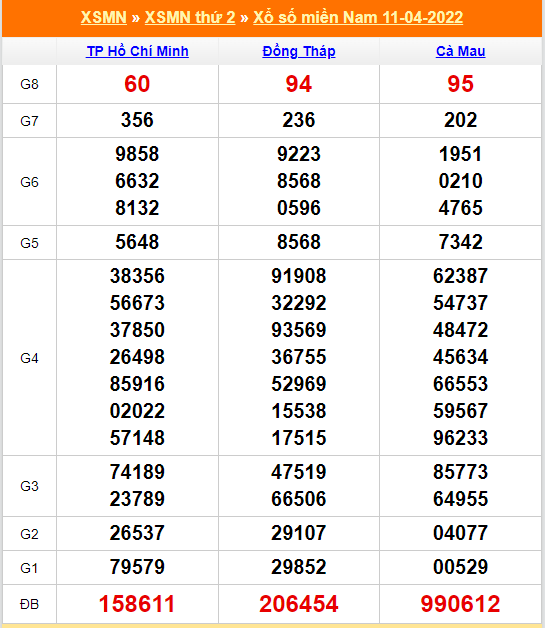The width and height of the screenshot is (545, 628).
Task: Click the G4 row label
Action: 29,358
